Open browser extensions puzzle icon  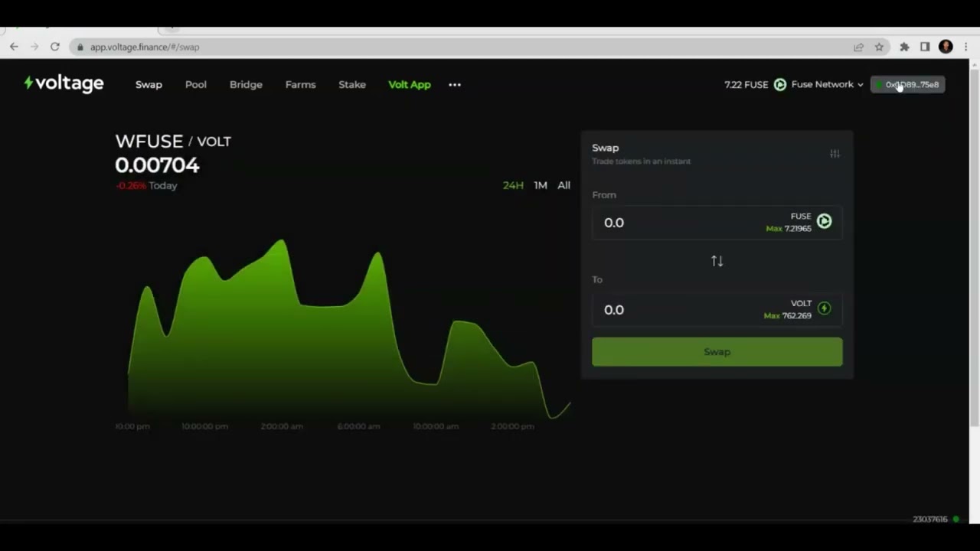click(x=904, y=47)
